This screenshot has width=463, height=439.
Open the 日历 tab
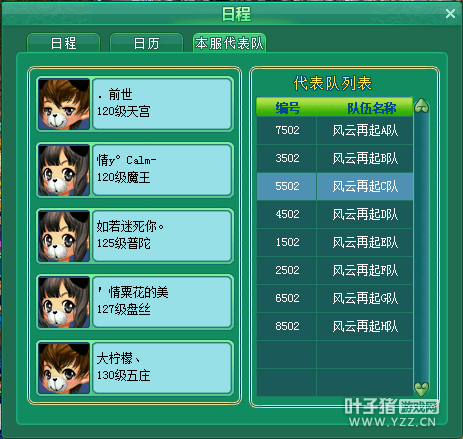pos(146,43)
